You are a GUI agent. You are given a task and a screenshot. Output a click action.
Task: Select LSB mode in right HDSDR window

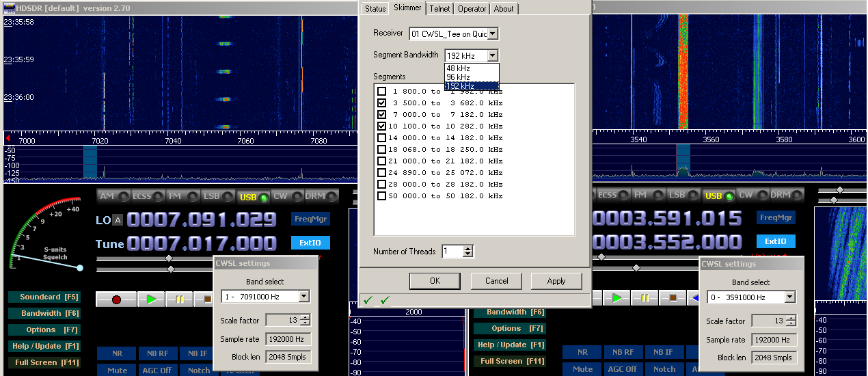pos(683,195)
